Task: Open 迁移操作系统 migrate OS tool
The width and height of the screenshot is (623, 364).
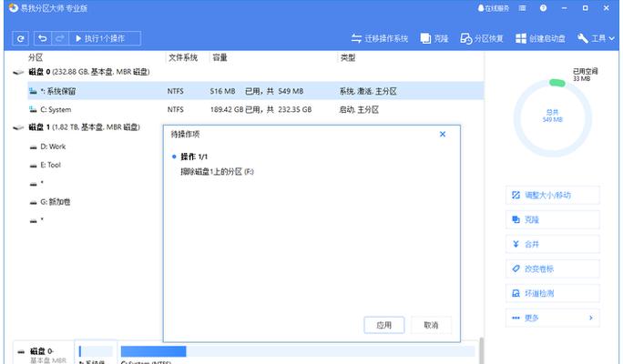Action: point(380,38)
